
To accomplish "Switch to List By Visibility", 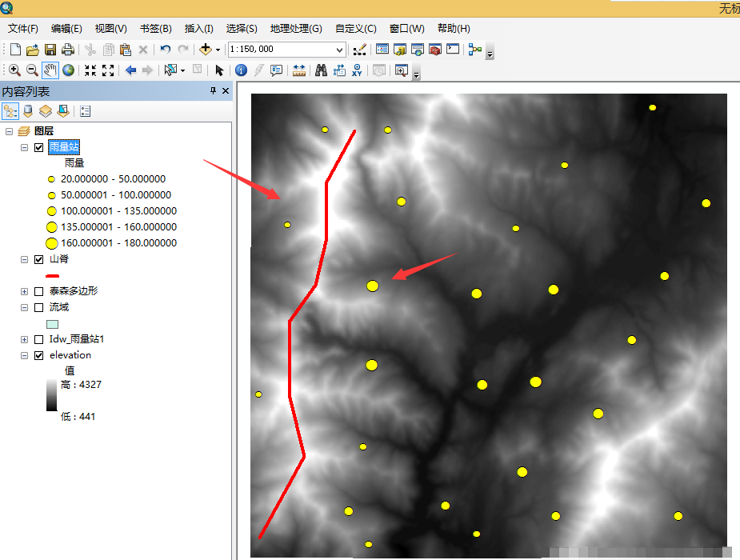I will pyautogui.click(x=46, y=111).
